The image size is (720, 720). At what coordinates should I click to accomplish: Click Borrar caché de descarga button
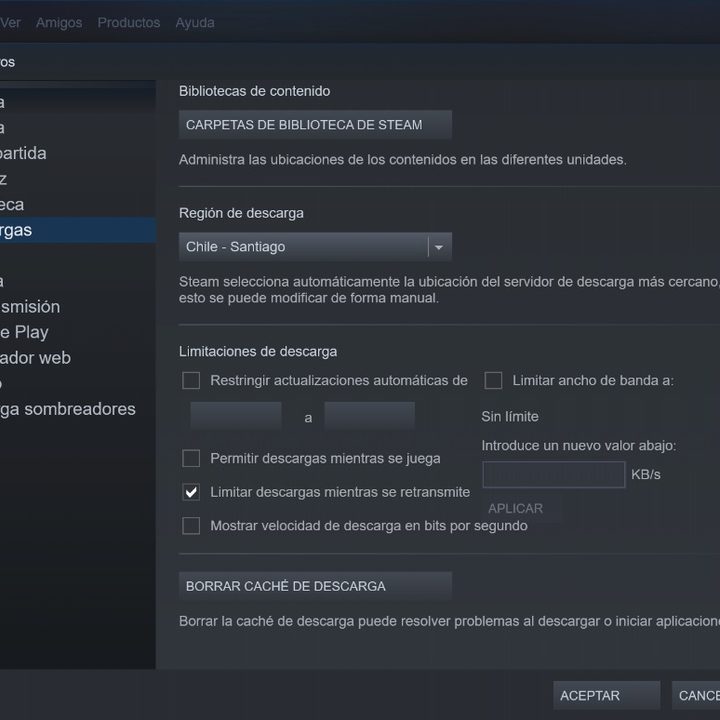click(x=315, y=586)
